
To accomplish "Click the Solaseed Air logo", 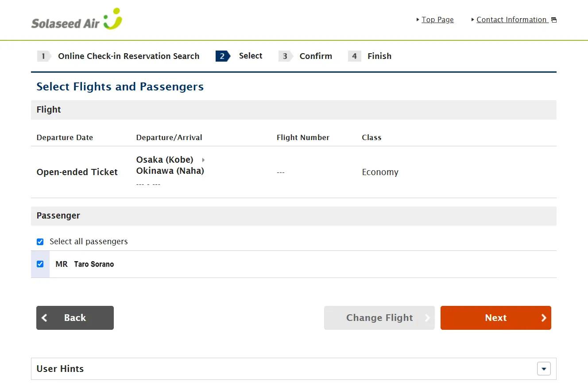I will click(77, 20).
